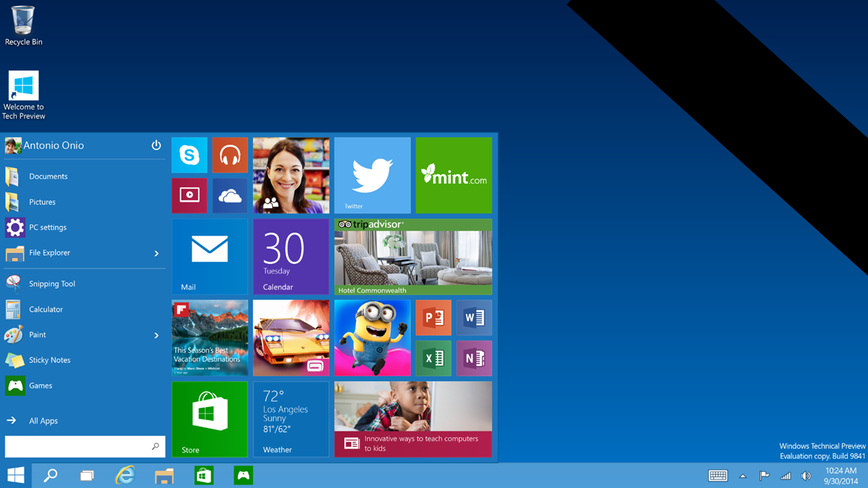This screenshot has height=488, width=868.
Task: Open File Explorer from the taskbar
Action: click(x=164, y=475)
